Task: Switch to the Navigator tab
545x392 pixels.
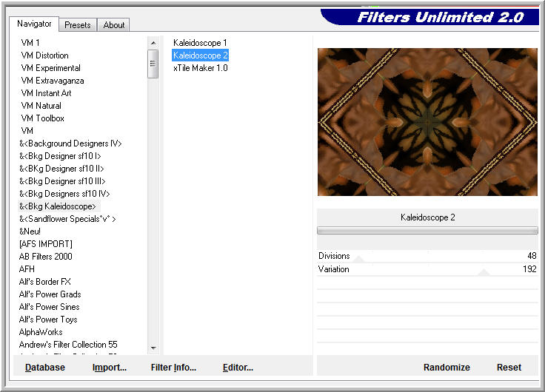Action: 34,24
